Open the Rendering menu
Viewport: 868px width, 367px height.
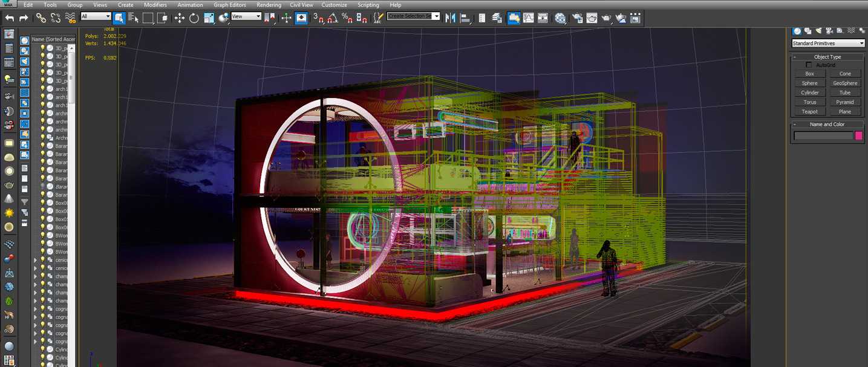(269, 5)
